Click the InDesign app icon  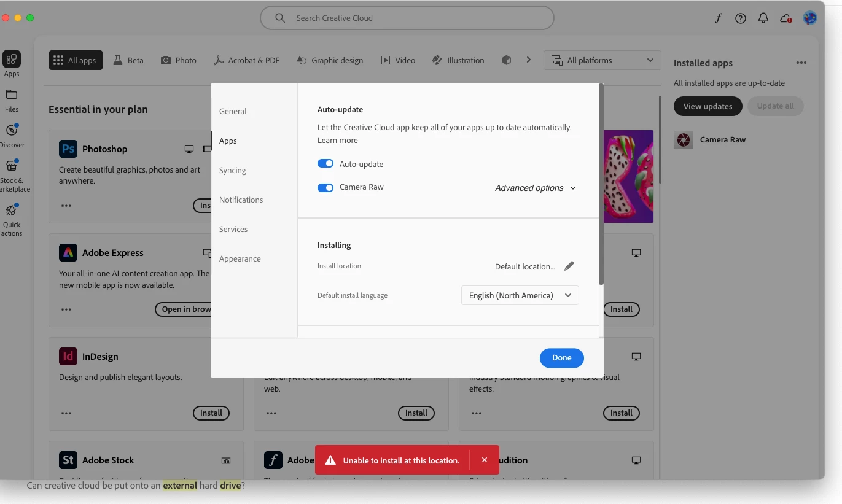point(68,356)
